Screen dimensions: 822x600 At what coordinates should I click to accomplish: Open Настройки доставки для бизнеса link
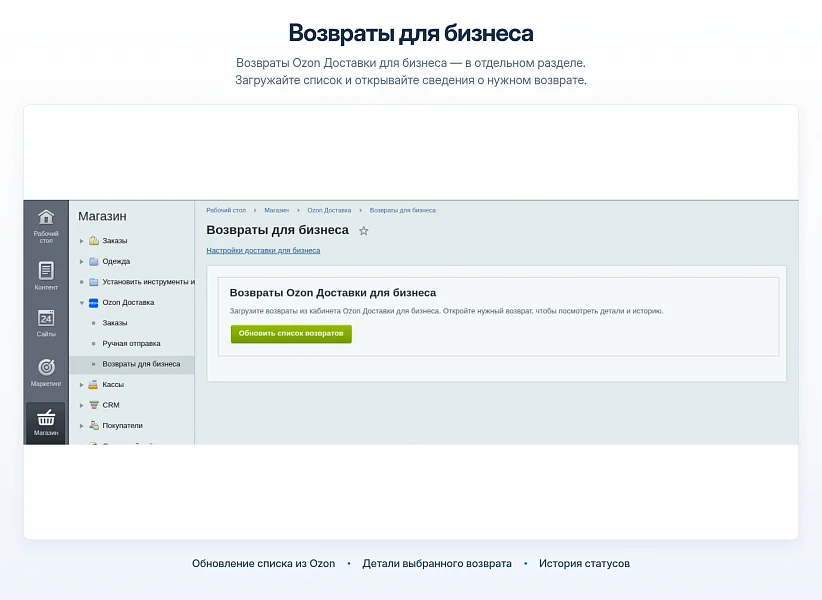(263, 250)
